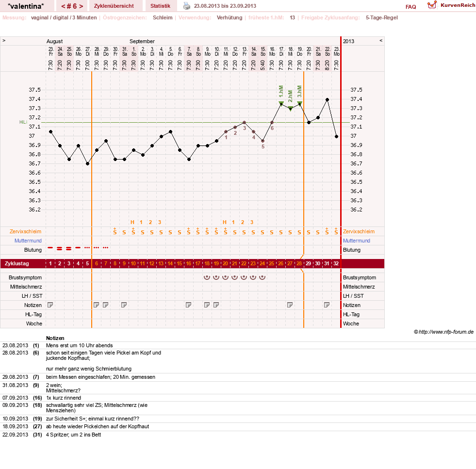Open the Zyklenübersicht tab

tap(114, 6)
